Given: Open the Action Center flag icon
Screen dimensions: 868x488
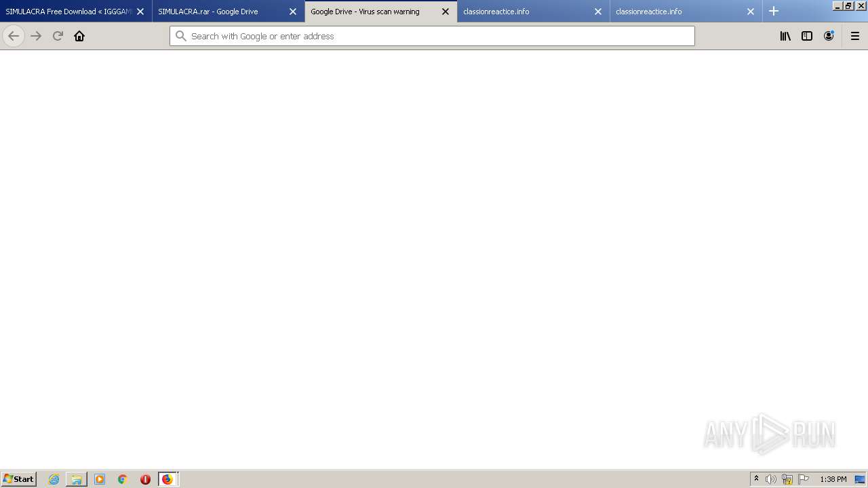Looking at the screenshot, I should [804, 479].
